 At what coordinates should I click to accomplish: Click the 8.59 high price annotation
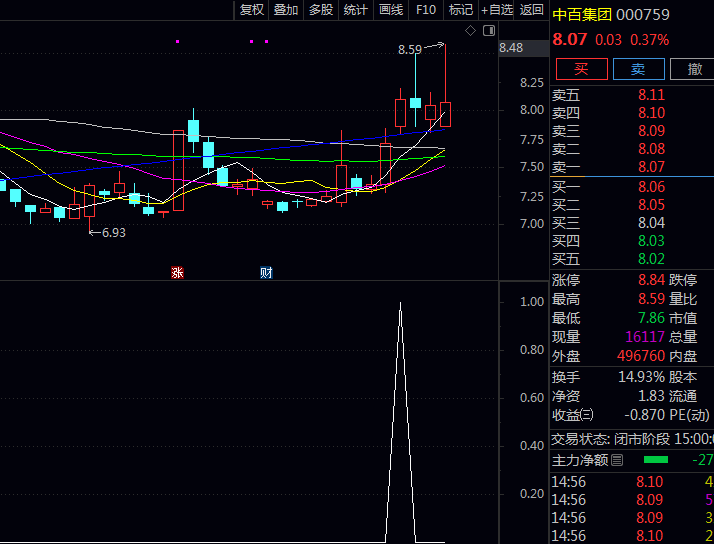tap(410, 49)
